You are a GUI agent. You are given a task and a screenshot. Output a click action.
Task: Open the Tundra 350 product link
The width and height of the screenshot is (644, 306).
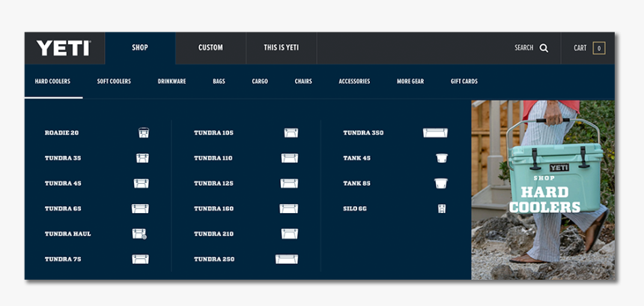click(363, 133)
